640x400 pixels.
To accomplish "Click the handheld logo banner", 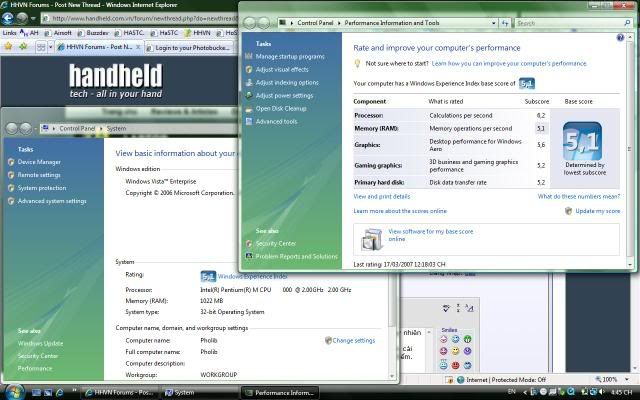I will coord(116,81).
